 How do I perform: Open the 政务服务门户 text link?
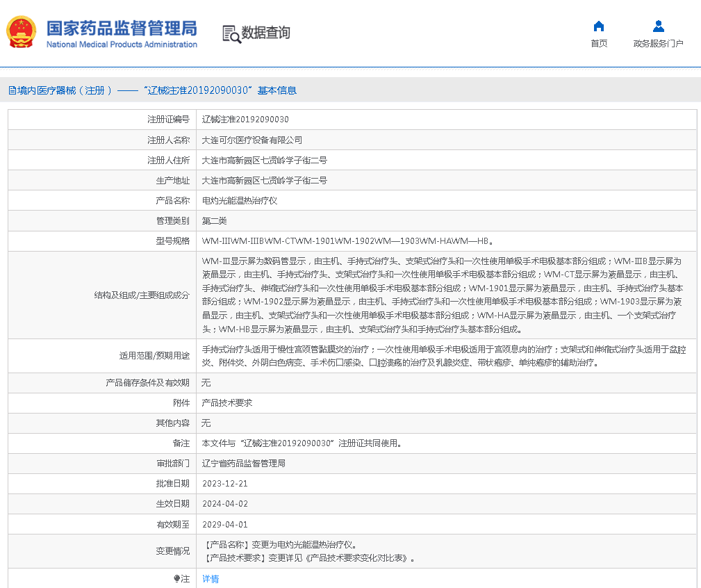[658, 44]
